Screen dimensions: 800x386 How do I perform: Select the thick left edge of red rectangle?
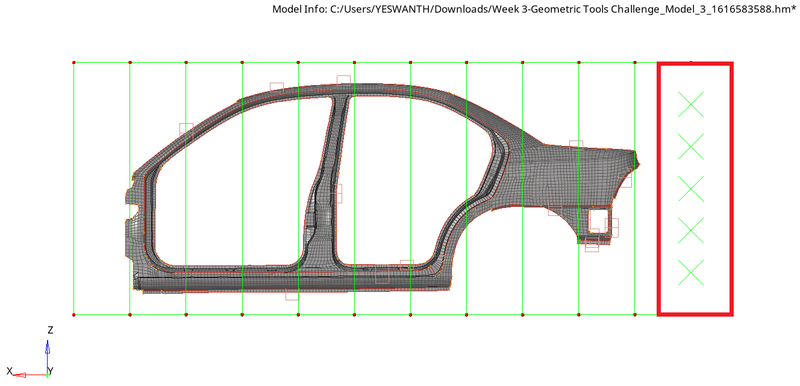(659, 189)
